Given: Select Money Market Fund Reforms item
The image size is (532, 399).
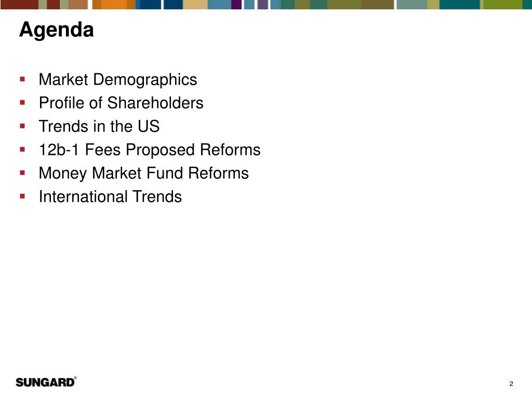Looking at the screenshot, I should click(144, 174).
